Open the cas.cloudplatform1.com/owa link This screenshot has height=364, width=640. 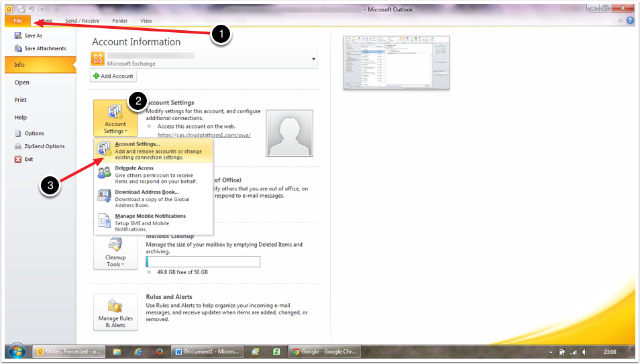tap(204, 135)
